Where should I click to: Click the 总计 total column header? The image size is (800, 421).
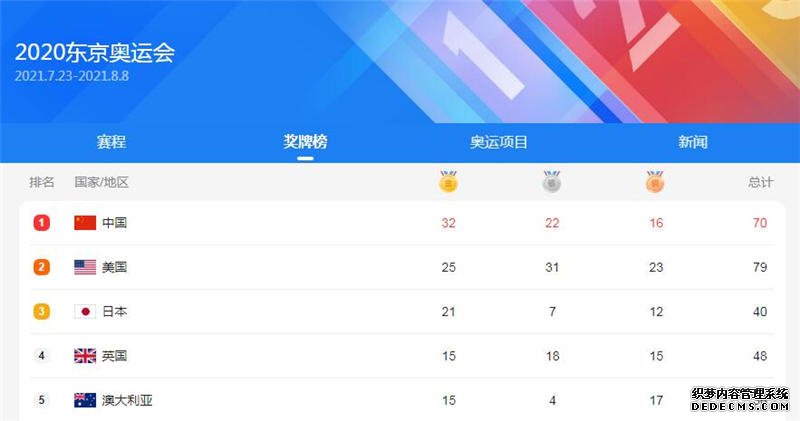[x=761, y=182]
